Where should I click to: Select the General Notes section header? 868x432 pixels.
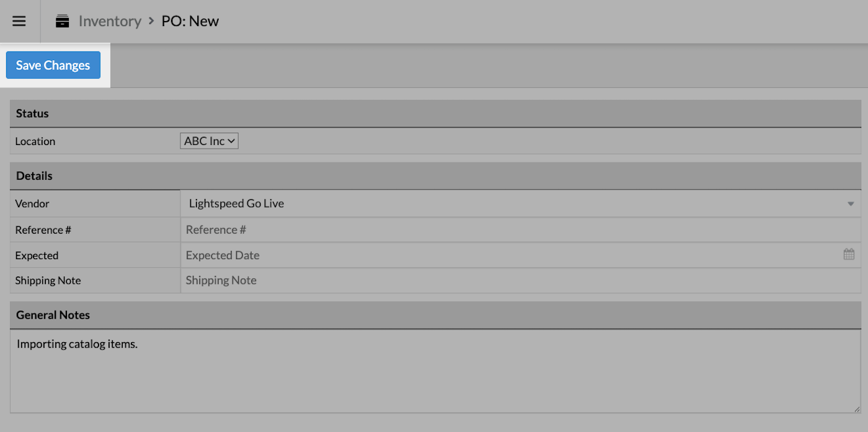click(x=53, y=315)
